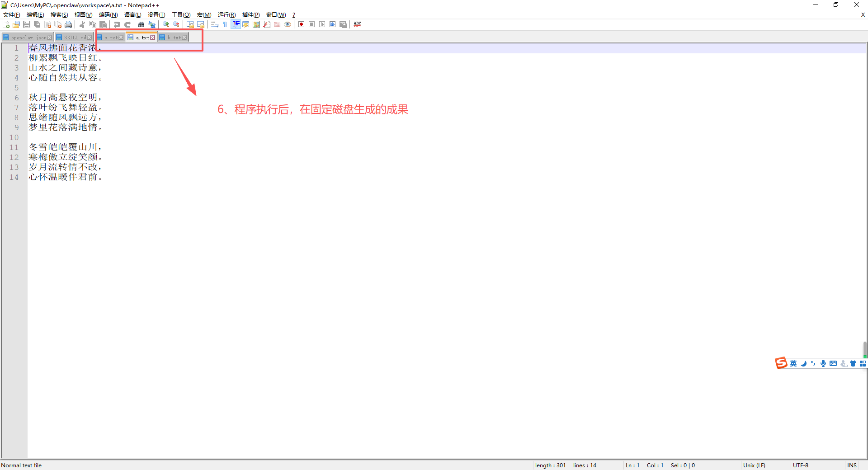Viewport: 868px width, 470px height.
Task: Copy selection using the Copy toolbar icon
Action: click(93, 24)
